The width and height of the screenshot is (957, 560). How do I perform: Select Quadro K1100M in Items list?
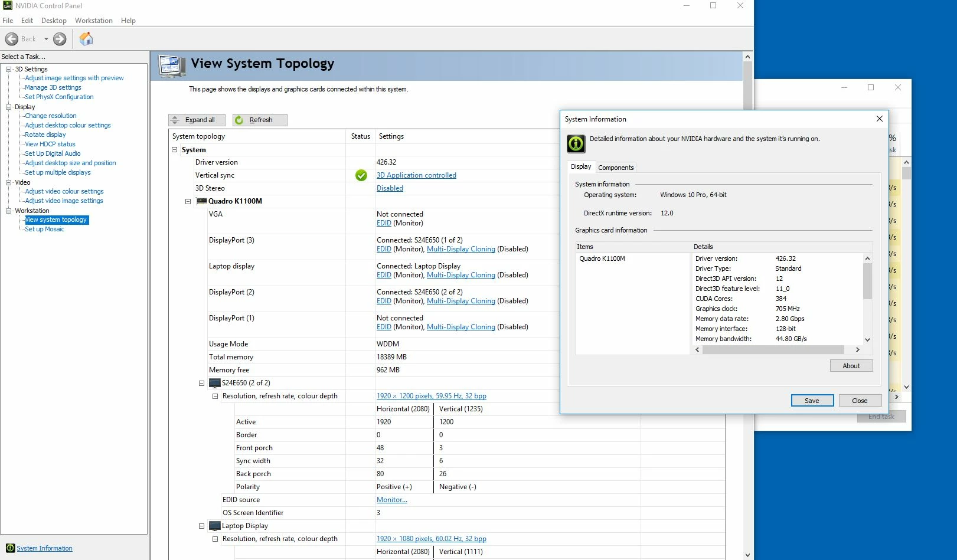tap(602, 258)
